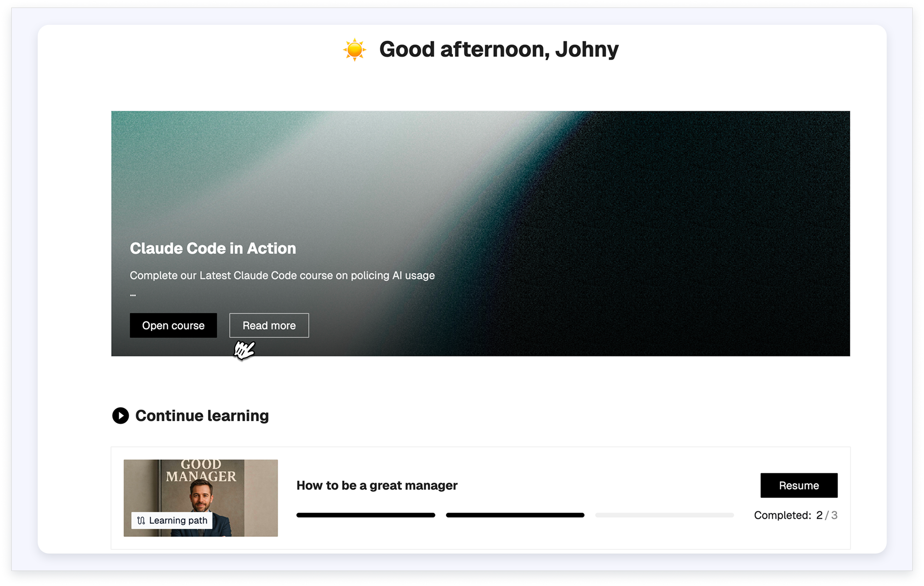Click the Good afternoon, Johny greeting
Screen dimensions: 924x586
point(499,49)
